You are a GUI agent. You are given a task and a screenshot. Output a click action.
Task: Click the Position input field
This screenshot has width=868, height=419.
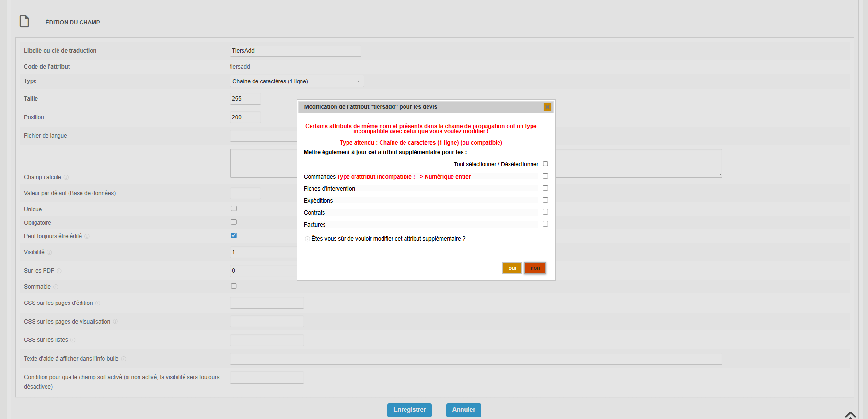[x=245, y=117]
